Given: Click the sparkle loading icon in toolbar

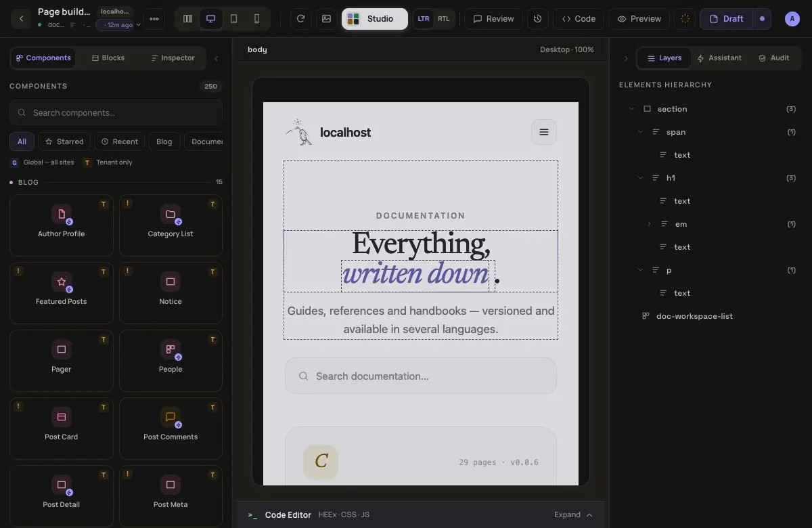Looking at the screenshot, I should (685, 19).
